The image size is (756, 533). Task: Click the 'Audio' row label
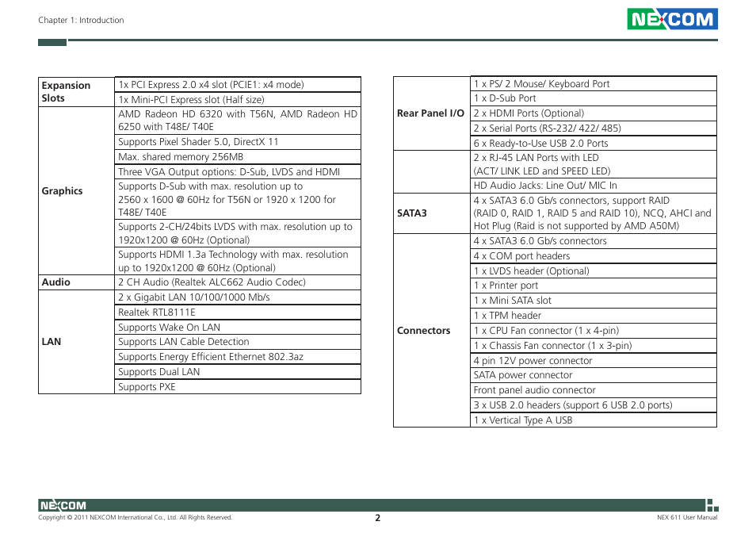point(76,282)
